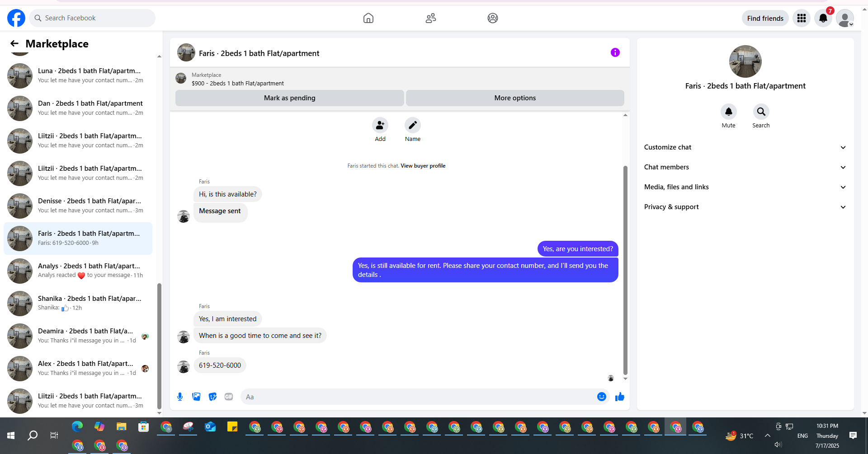Click the purple conversation information icon
Viewport: 868px width, 454px height.
615,52
